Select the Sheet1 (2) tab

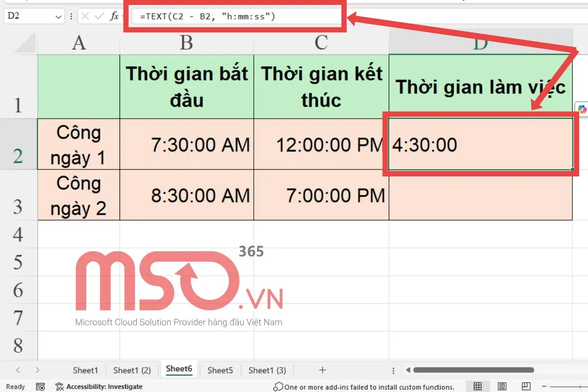coord(131,370)
